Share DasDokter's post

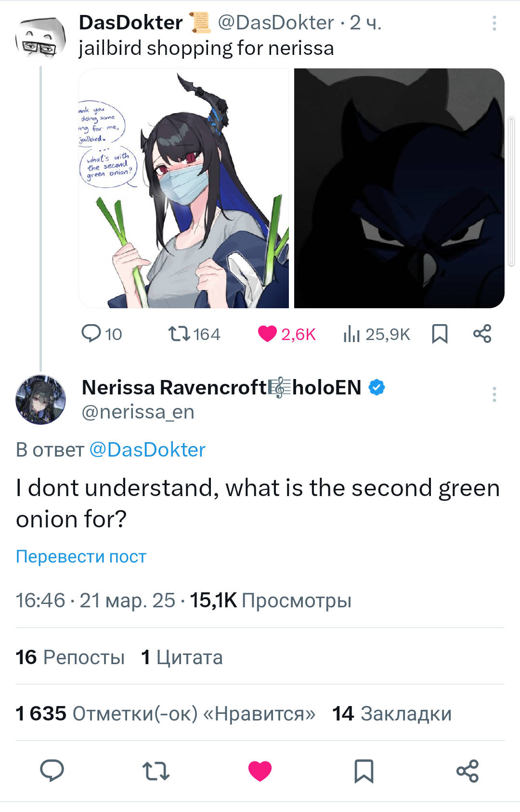coord(482,334)
